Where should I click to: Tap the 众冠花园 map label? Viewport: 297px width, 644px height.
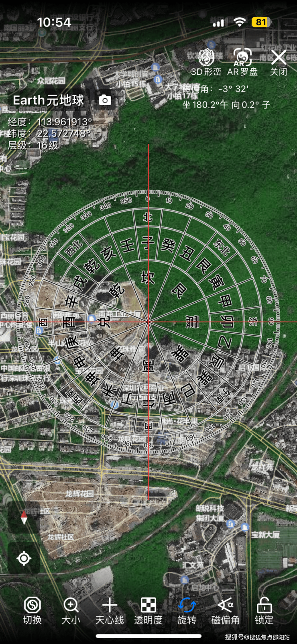point(51,81)
